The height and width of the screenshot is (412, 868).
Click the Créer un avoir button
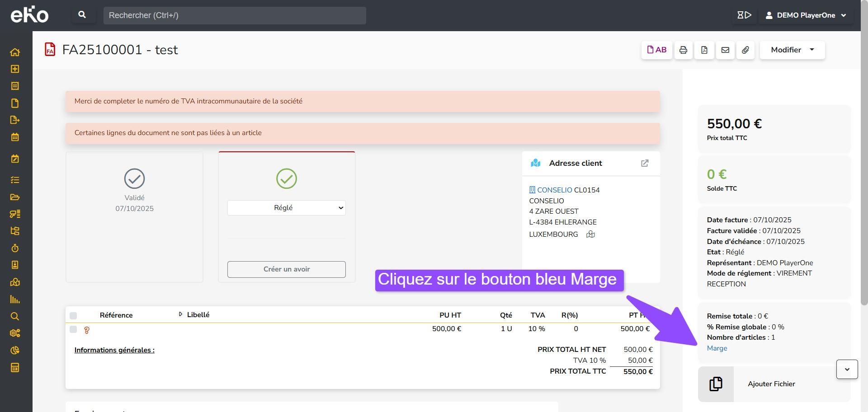point(286,269)
